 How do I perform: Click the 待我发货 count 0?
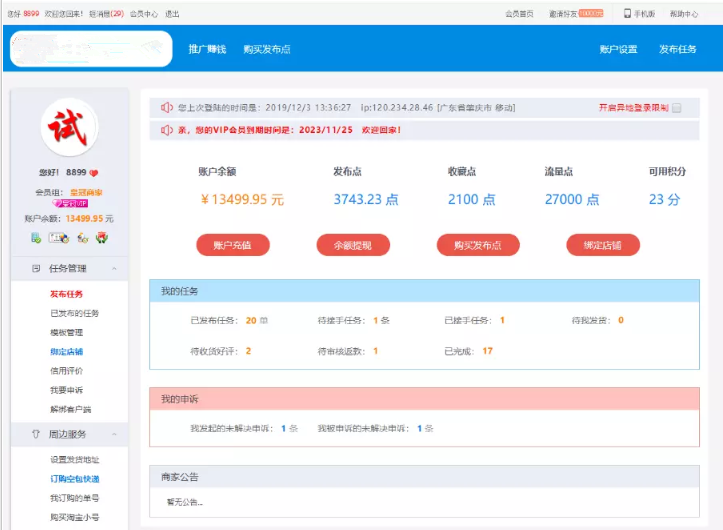[621, 320]
